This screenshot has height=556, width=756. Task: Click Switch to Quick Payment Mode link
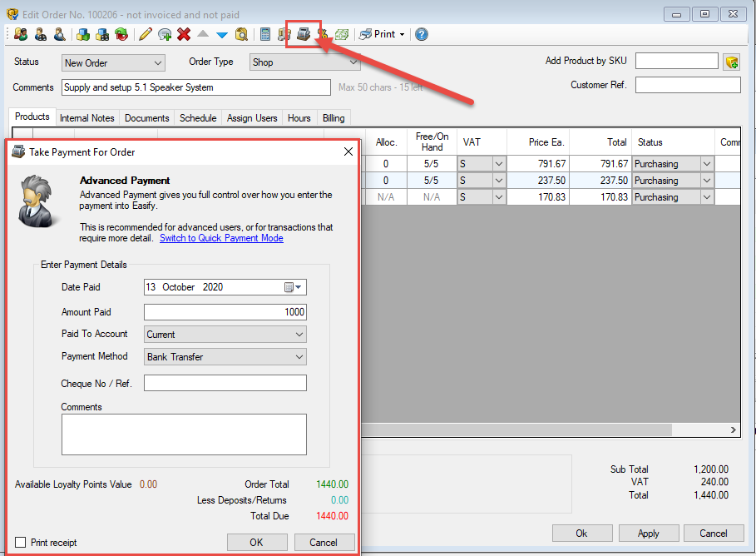[x=221, y=238]
